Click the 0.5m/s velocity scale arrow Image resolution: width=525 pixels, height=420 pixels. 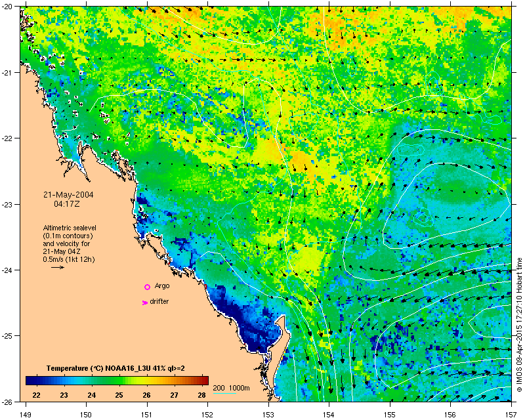(58, 267)
